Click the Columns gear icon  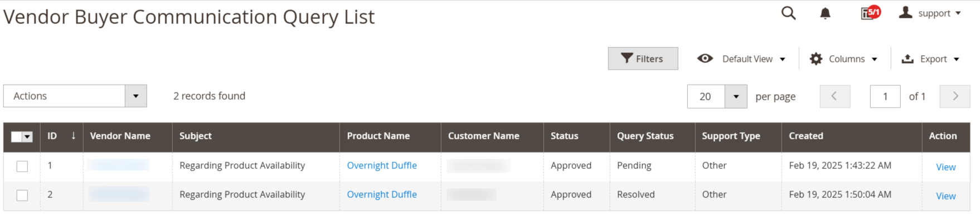pyautogui.click(x=816, y=59)
